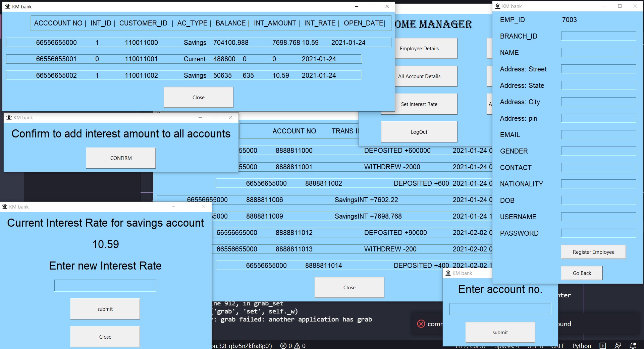Select transaction 8888811006 SavingsINT +7602.22
The image size is (644, 349).
[x=325, y=200]
